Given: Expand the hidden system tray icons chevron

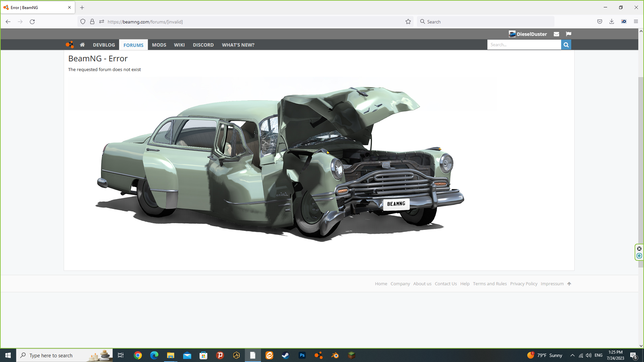Looking at the screenshot, I should [x=573, y=355].
